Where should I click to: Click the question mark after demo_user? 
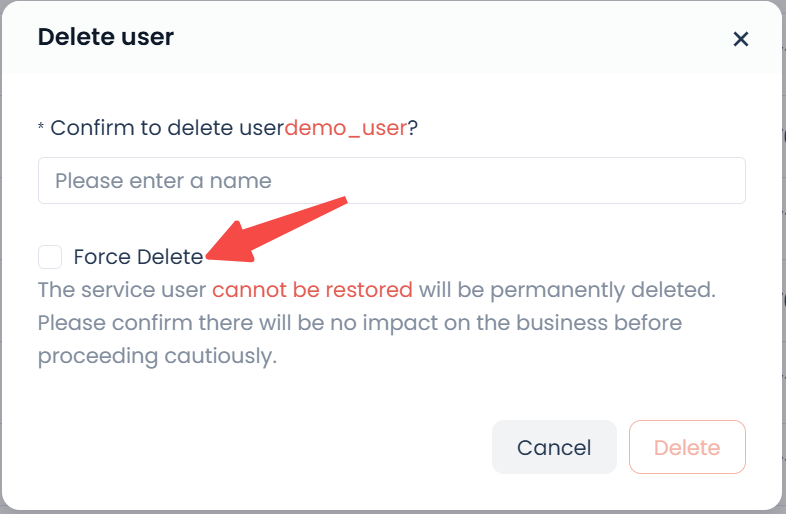pyautogui.click(x=413, y=128)
